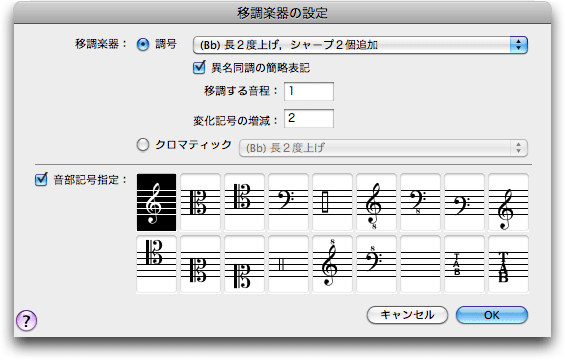Click the 変化記号の増減 input field
565x360 pixels.
pos(309,118)
